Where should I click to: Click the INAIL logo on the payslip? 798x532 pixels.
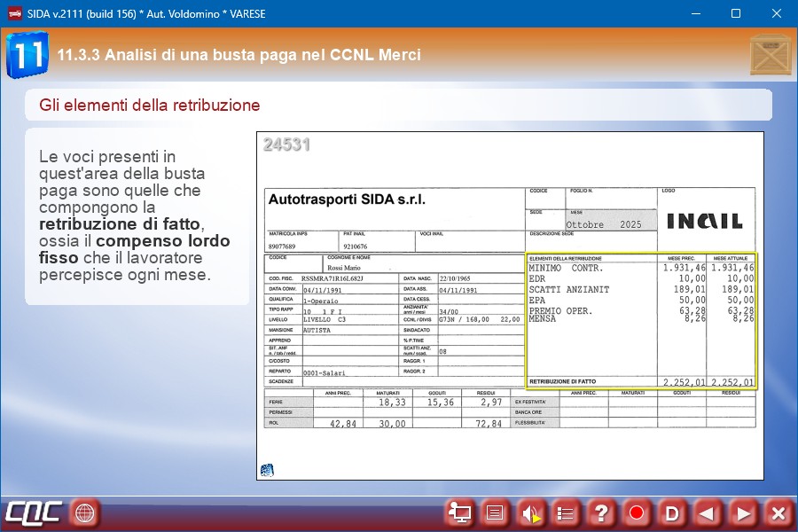click(x=705, y=221)
